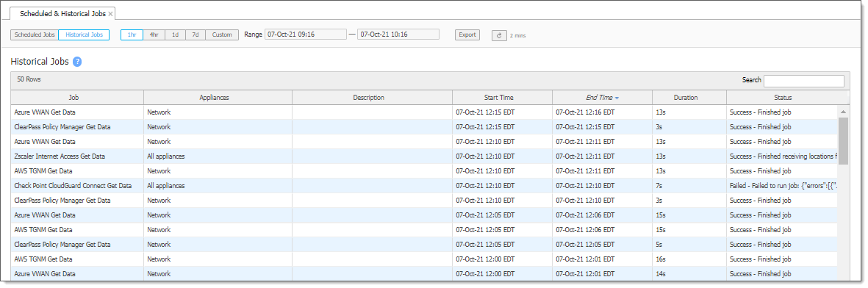Select the 4hr time range
The height and width of the screenshot is (288, 868).
coord(154,35)
